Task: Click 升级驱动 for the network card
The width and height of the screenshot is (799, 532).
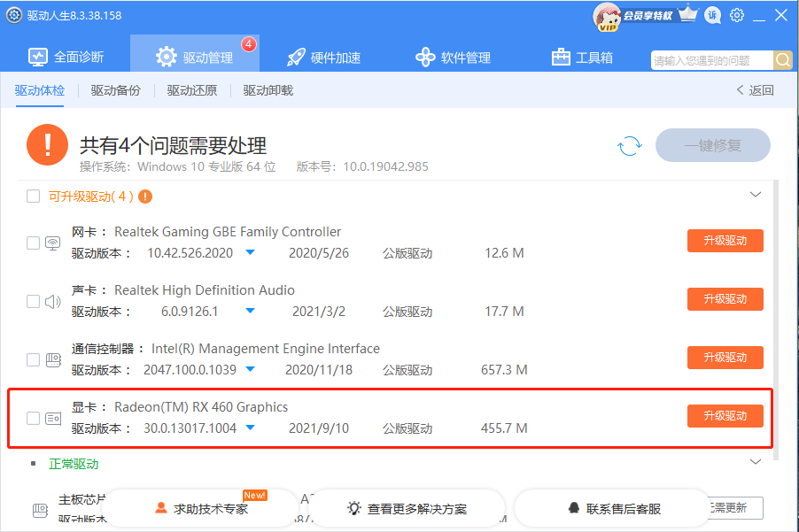Action: [725, 241]
